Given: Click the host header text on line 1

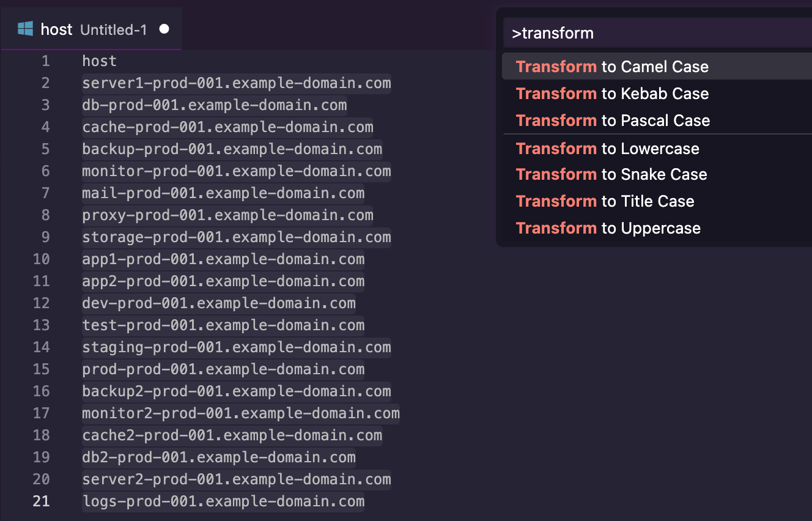Looking at the screenshot, I should pos(99,61).
